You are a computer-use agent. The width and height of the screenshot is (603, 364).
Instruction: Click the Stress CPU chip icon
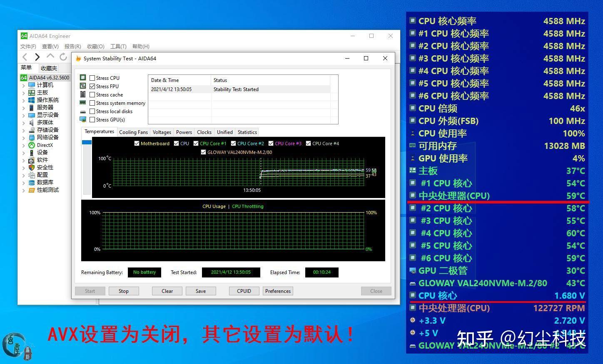point(83,77)
